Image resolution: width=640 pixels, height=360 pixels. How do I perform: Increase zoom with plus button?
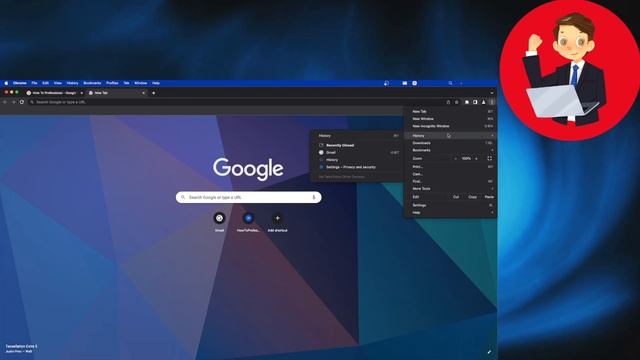476,158
